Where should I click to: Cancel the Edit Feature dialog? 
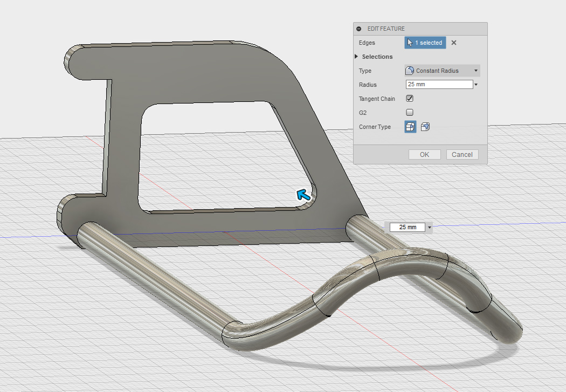[x=462, y=154]
